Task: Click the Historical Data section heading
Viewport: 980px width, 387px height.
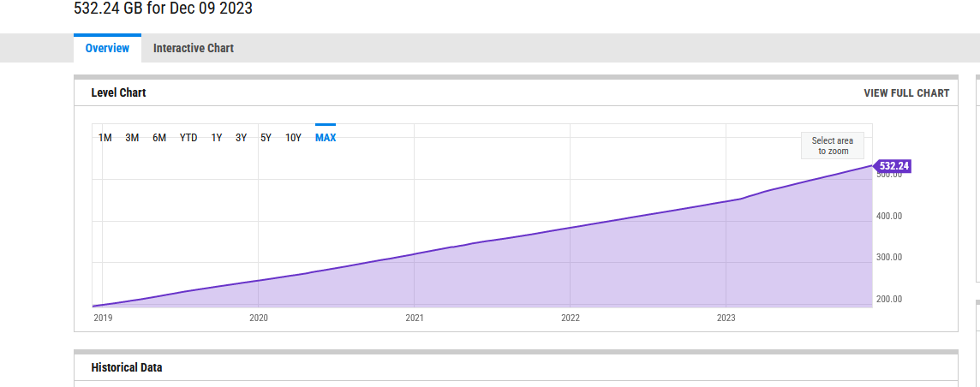Action: pos(127,367)
